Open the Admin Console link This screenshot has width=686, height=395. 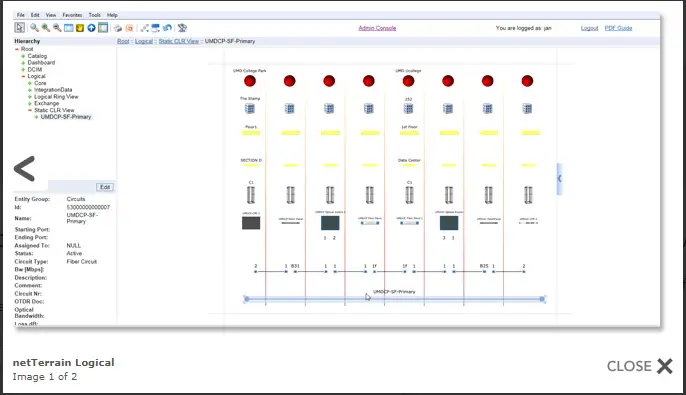point(377,28)
